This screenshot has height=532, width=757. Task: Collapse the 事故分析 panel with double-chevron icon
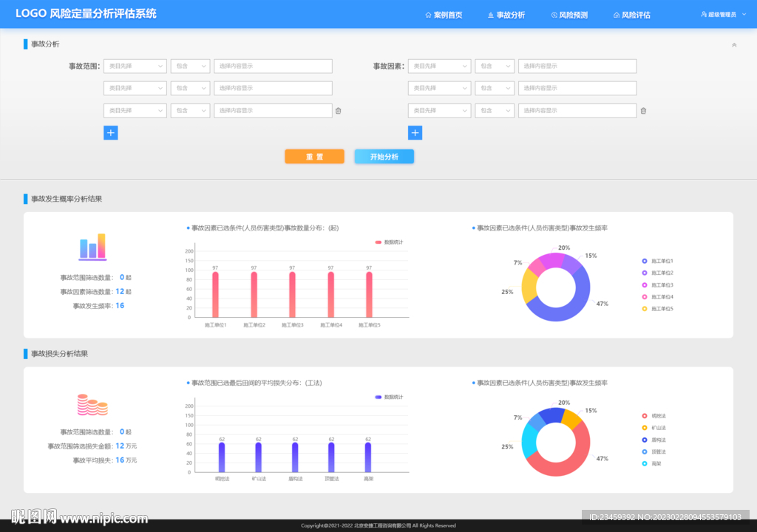tap(734, 45)
